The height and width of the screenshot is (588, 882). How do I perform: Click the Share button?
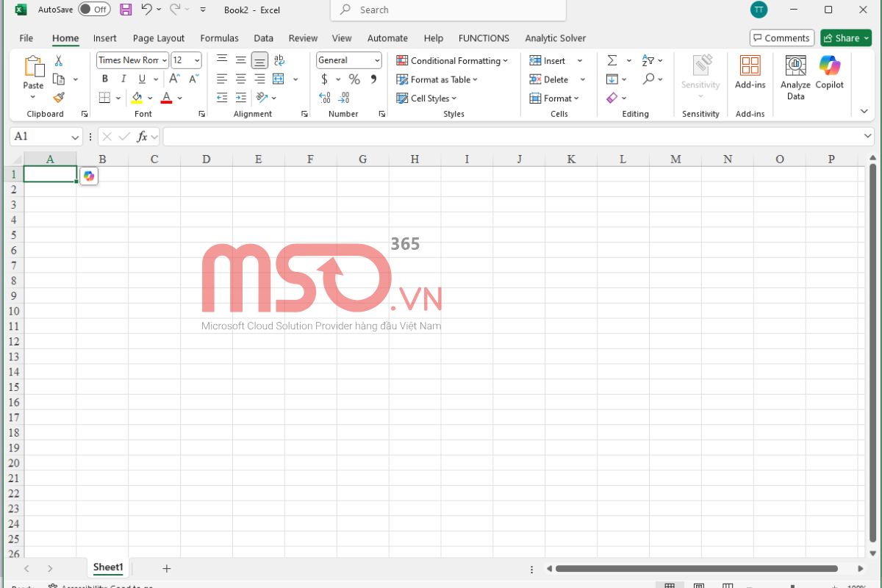pyautogui.click(x=846, y=38)
